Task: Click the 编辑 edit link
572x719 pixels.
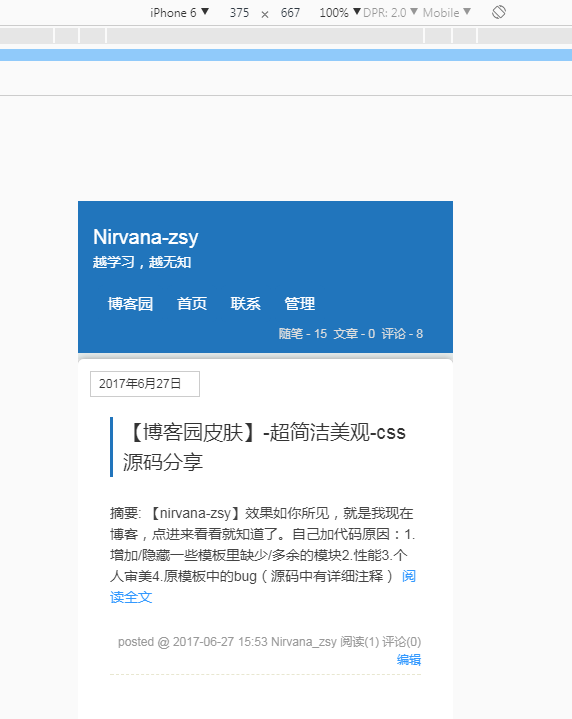Action: tap(409, 660)
